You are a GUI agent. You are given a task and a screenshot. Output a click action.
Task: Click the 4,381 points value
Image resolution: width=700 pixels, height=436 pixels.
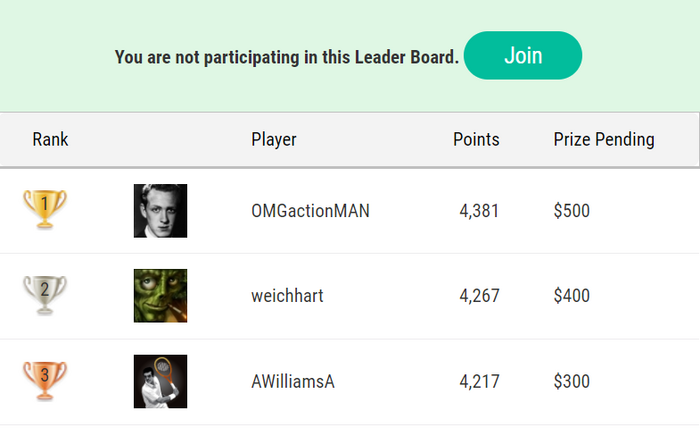click(479, 211)
